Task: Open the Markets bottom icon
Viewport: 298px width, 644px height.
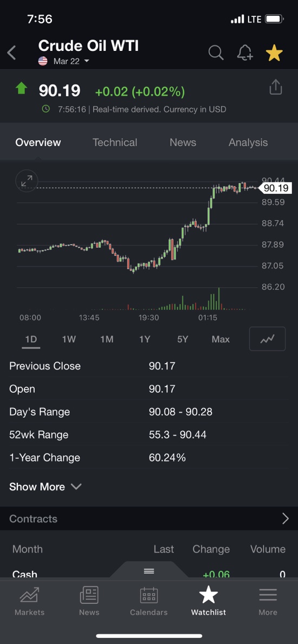Action: pos(29,601)
